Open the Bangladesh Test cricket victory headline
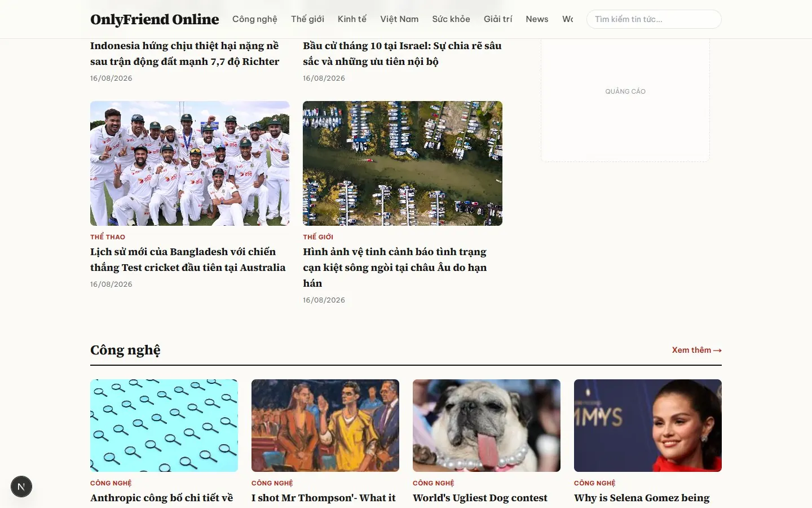812x508 pixels. coord(188,260)
